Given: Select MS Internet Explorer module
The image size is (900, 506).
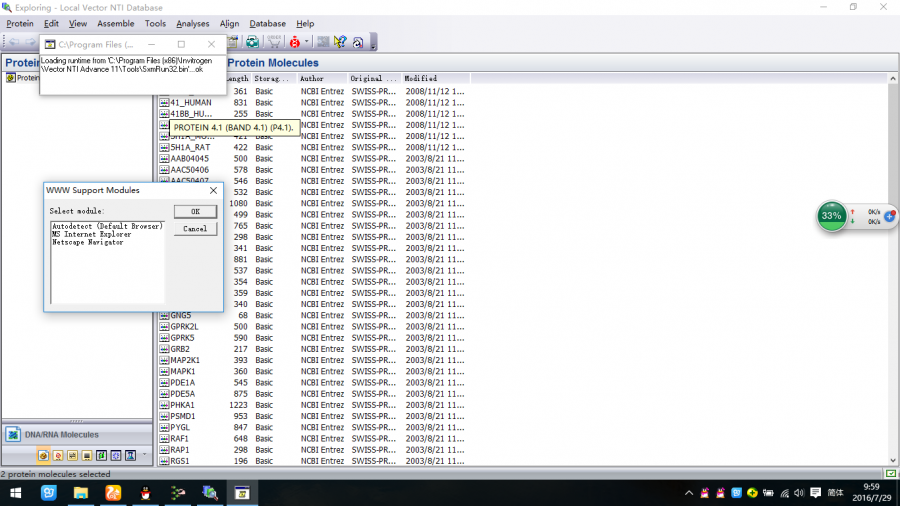Looking at the screenshot, I should pos(91,234).
